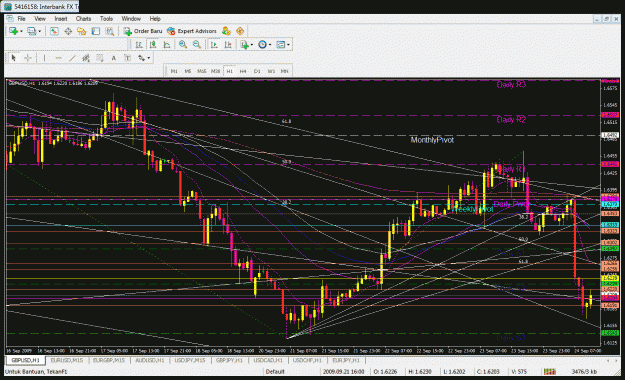Toggle Chart Shift
This screenshot has width=625, height=380.
tap(228, 44)
